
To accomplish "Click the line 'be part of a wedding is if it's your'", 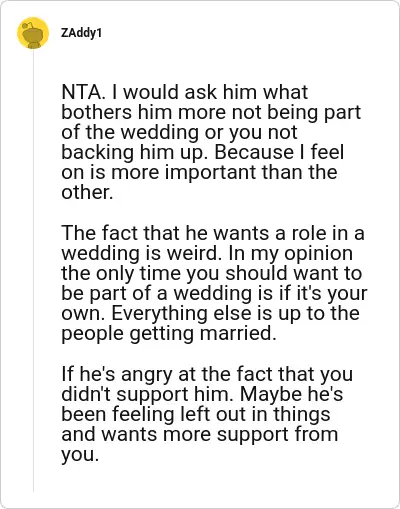I will click(214, 293).
